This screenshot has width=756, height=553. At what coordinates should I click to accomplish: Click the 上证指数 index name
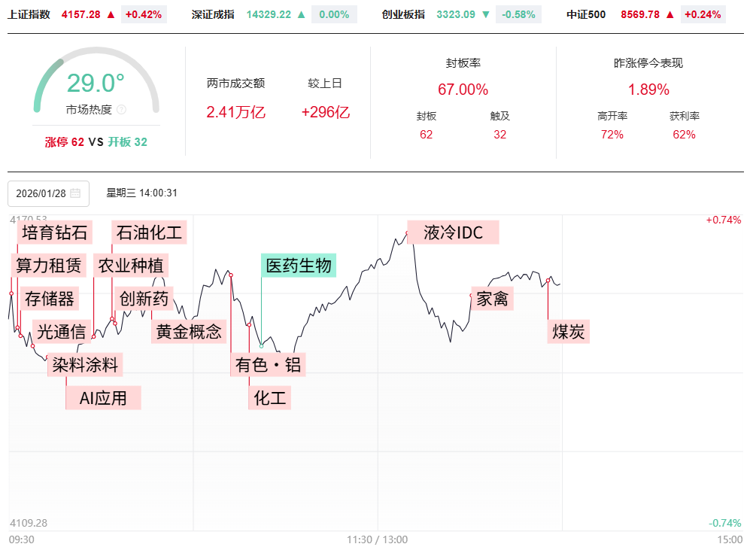(x=29, y=14)
